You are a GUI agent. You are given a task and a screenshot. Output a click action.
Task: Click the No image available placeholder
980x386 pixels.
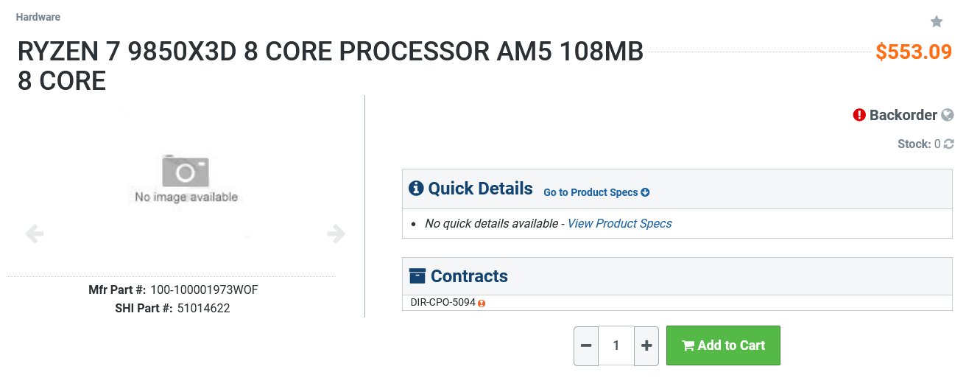click(x=186, y=178)
